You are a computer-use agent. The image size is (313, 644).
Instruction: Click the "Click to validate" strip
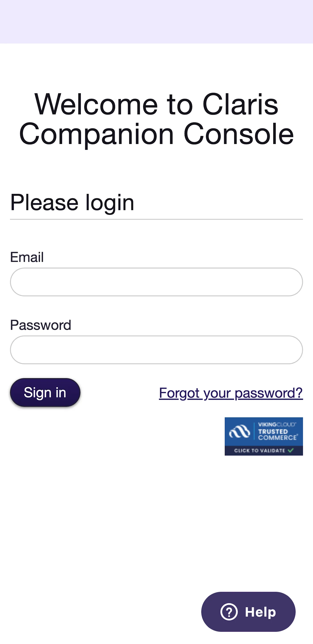pyautogui.click(x=264, y=451)
